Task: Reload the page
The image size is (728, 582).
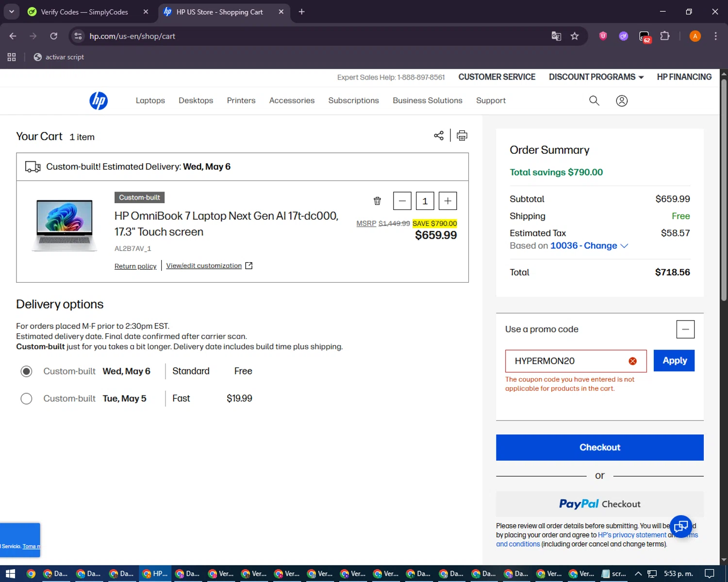Action: pos(54,36)
